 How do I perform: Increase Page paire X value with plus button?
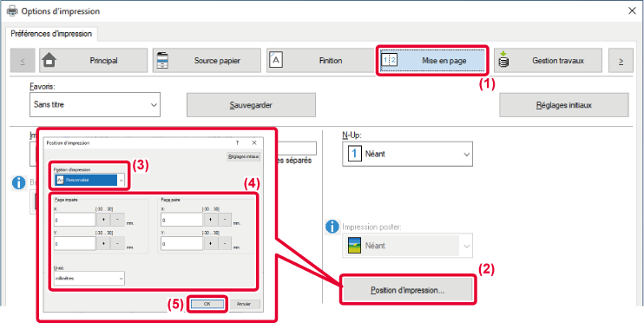click(210, 220)
